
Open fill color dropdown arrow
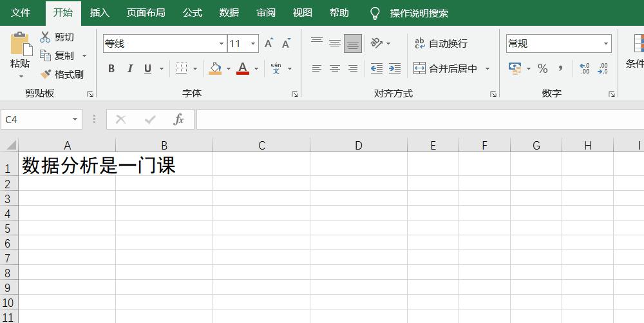229,68
